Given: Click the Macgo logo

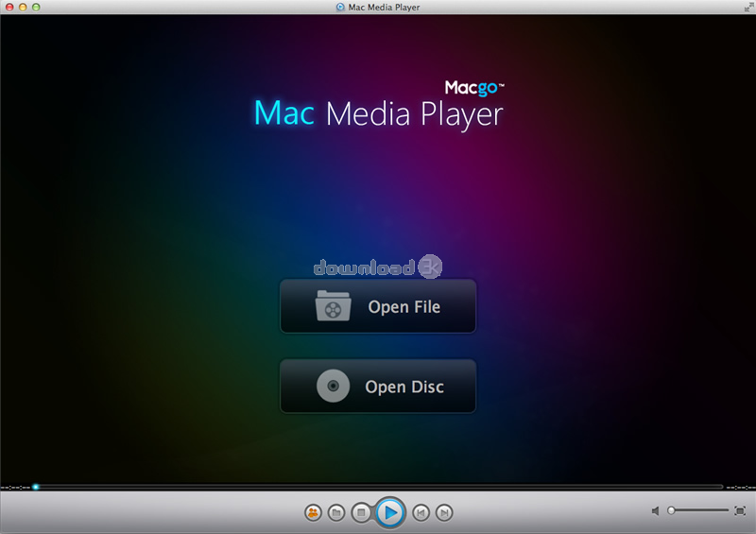Looking at the screenshot, I should tap(474, 88).
